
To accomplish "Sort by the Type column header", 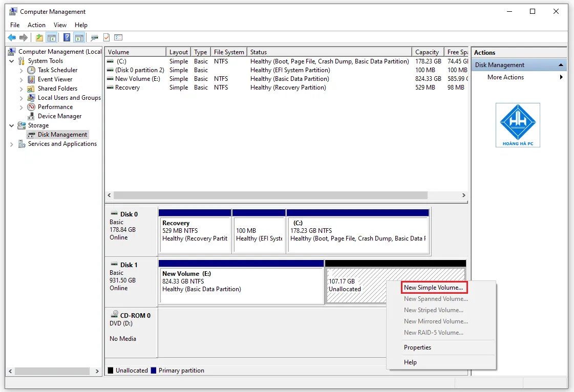I will (201, 52).
